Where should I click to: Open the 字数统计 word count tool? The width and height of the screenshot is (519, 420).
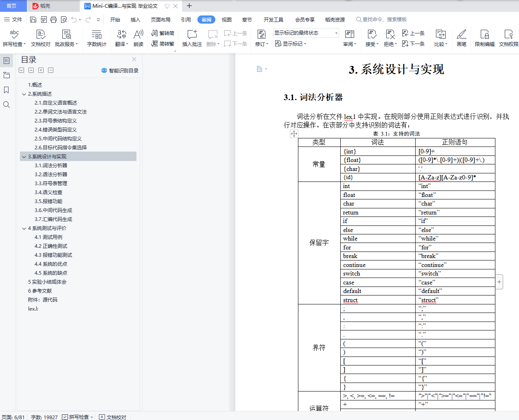96,38
